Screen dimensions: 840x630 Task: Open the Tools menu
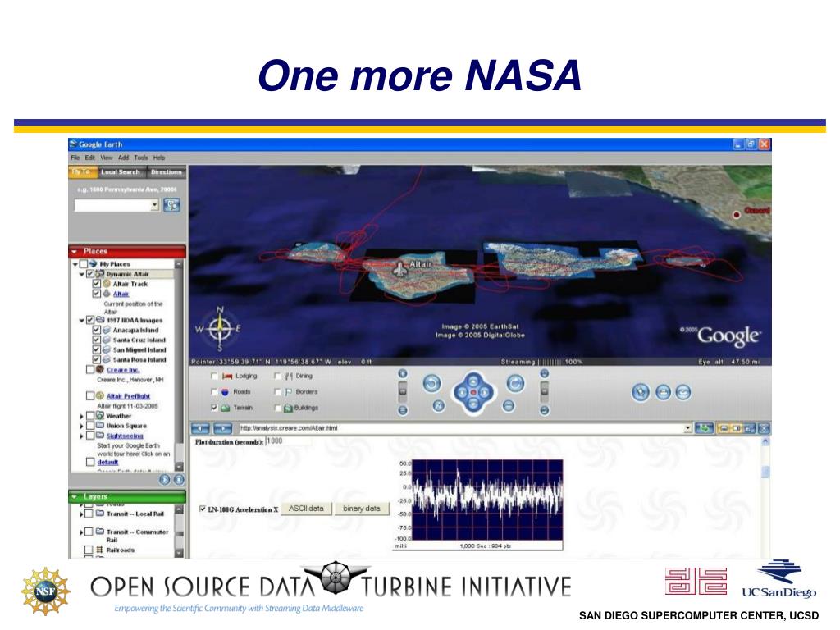tap(141, 157)
